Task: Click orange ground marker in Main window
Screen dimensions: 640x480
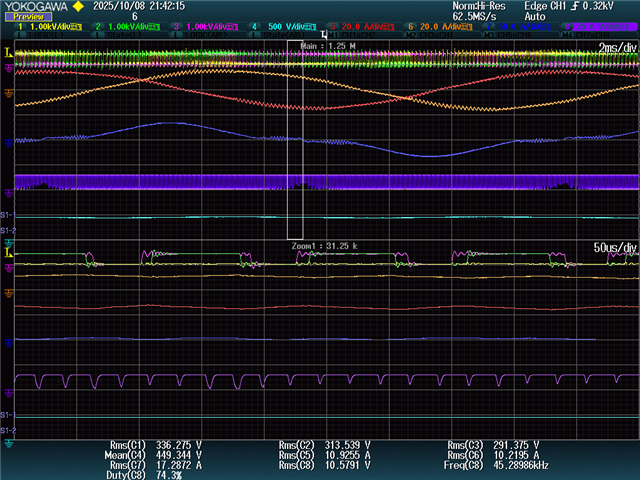Action: [x=9, y=93]
